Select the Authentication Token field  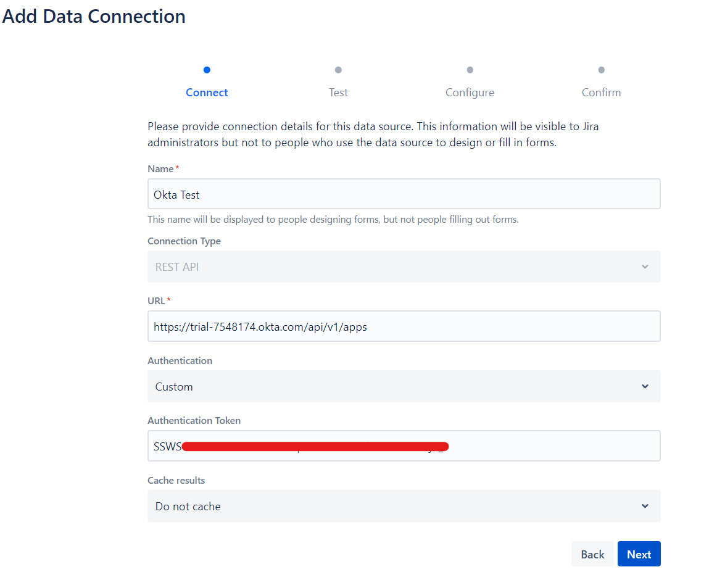pos(404,446)
